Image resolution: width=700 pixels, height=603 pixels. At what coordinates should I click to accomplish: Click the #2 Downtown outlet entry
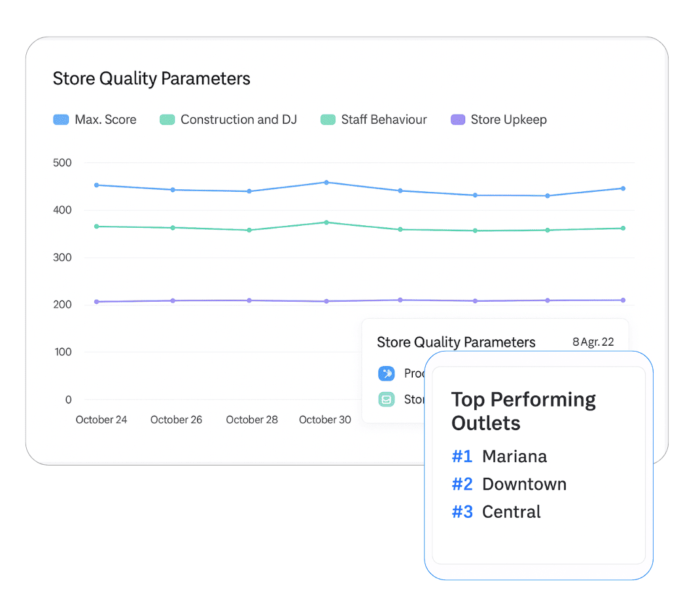pyautogui.click(x=509, y=484)
